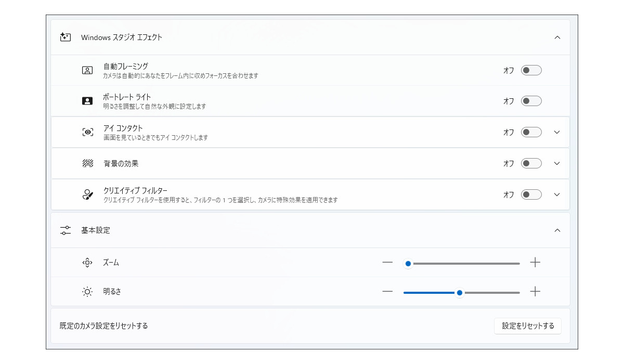Enable the 自動フレーミング toggle
This screenshot has height=364, width=624.
pos(531,70)
